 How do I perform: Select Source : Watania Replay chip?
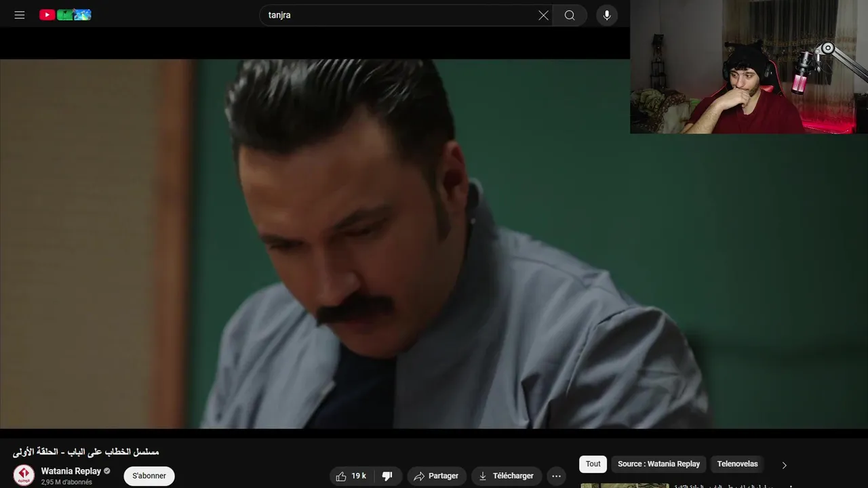click(x=658, y=464)
